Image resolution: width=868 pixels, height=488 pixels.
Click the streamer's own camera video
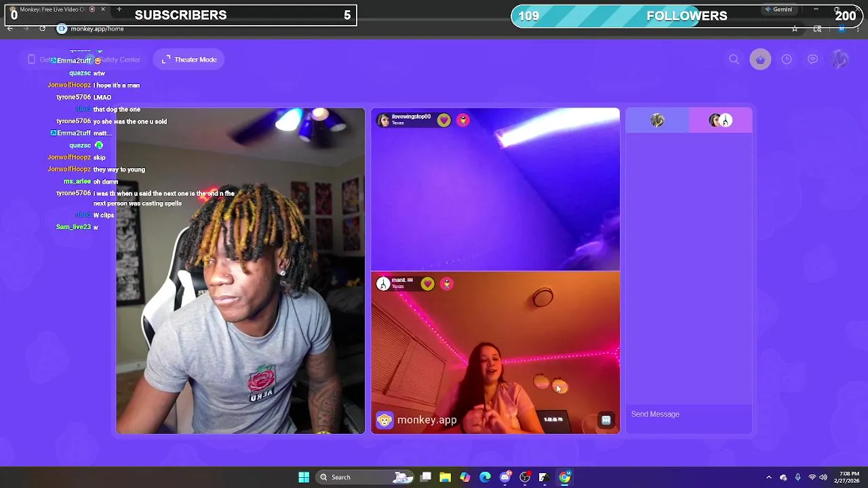[x=240, y=271]
